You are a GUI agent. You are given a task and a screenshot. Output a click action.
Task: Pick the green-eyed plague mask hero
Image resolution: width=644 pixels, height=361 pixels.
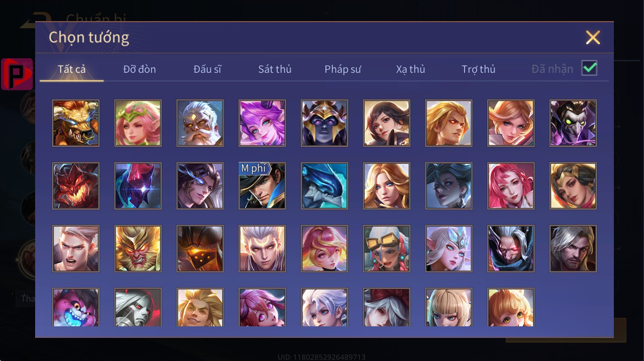coord(573,123)
